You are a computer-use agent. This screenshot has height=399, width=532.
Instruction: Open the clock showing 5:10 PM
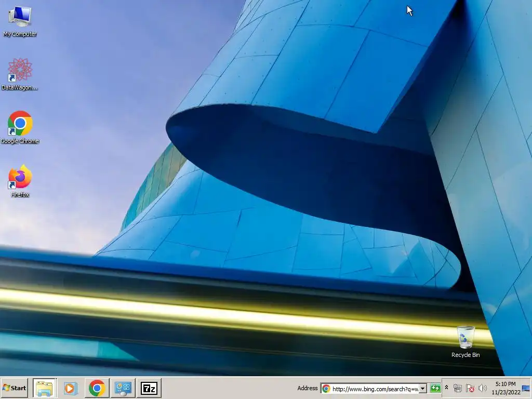[x=506, y=388]
